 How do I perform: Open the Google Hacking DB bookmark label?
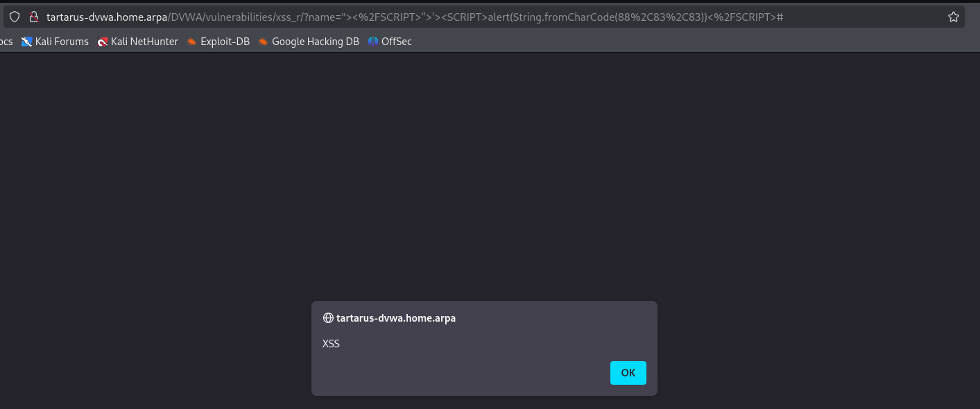316,42
